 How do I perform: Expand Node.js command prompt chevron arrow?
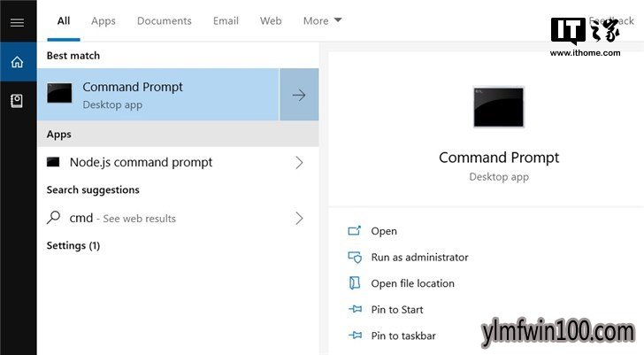click(299, 163)
